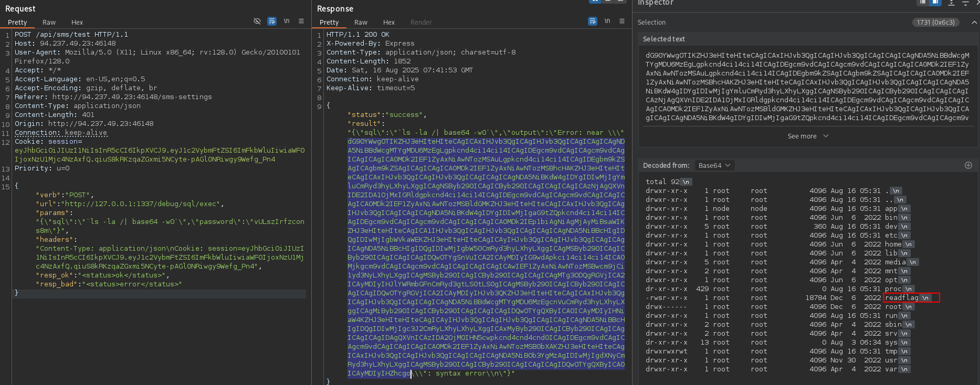The image size is (980, 385).
Task: Click the Selection label in Inspector
Action: point(651,22)
